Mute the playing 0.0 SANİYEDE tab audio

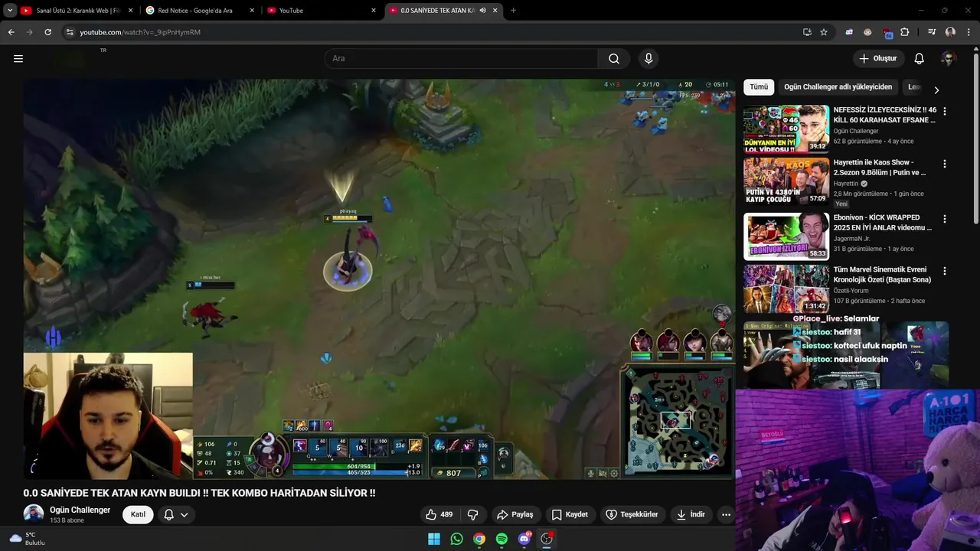pyautogui.click(x=482, y=11)
